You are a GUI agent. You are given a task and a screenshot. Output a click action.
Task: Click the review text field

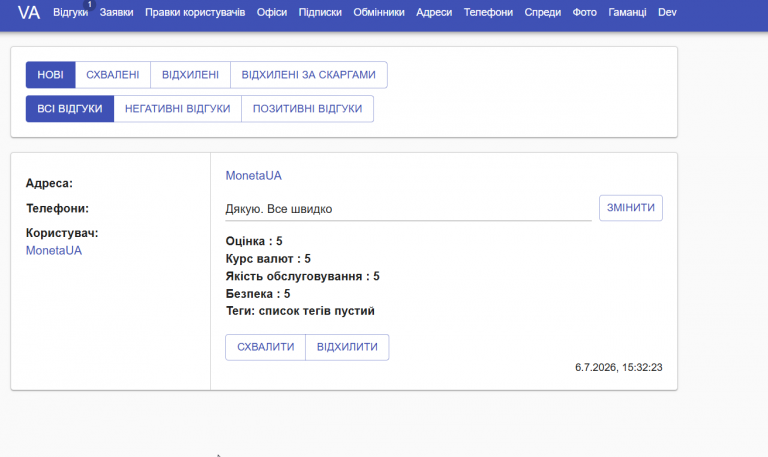coord(408,209)
